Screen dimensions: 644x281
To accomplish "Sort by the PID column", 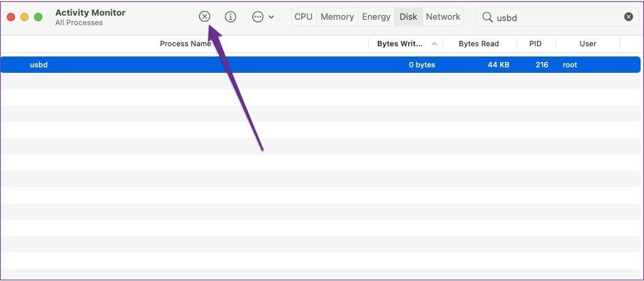I will [535, 44].
